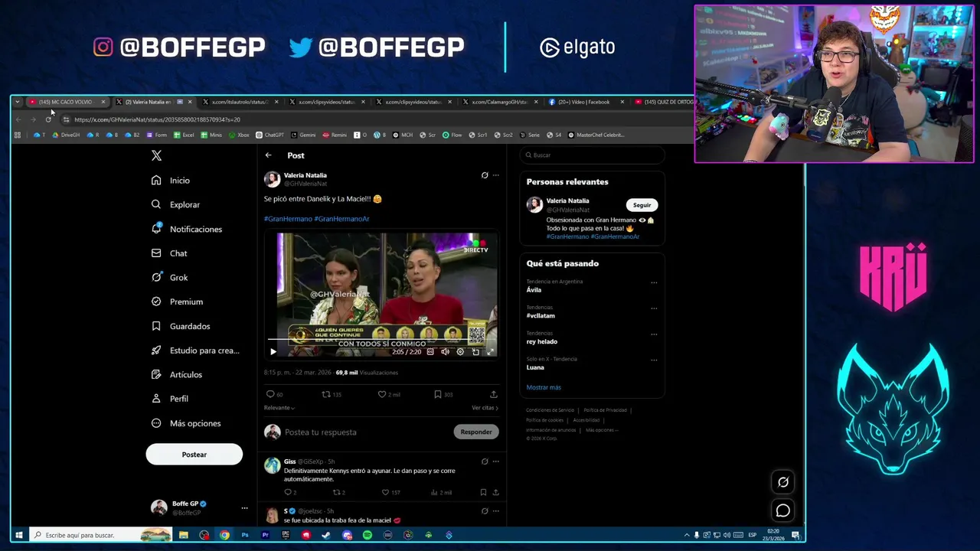This screenshot has height=551, width=980.
Task: Click the reply icon with 60 replies
Action: pyautogui.click(x=269, y=394)
